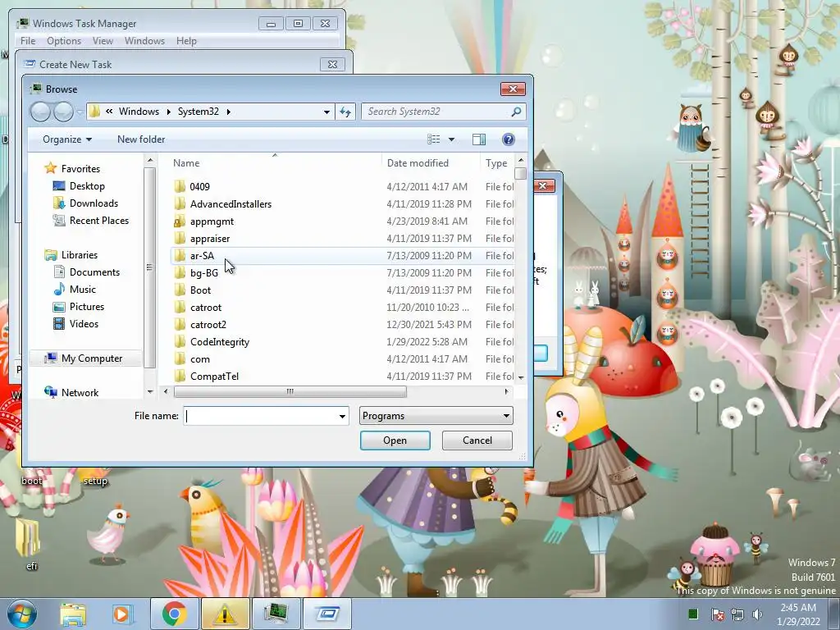The image size is (840, 630).
Task: Show the preview pane
Action: pos(479,139)
